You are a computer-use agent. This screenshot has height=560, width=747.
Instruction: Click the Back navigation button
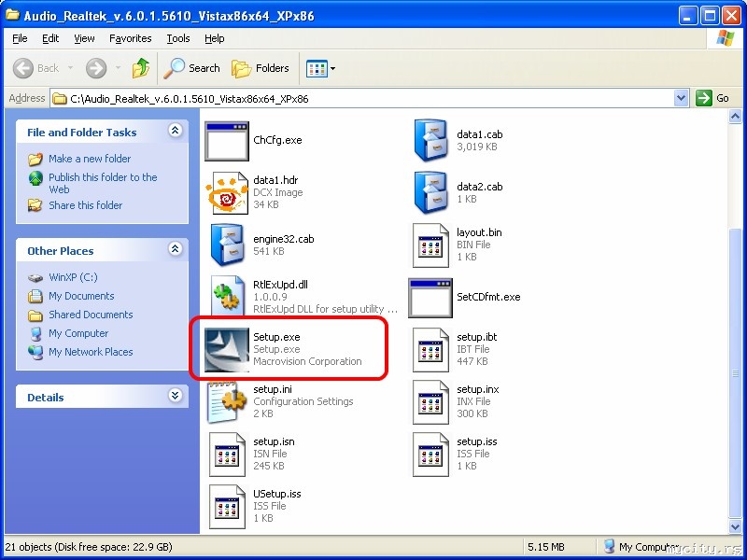point(36,68)
